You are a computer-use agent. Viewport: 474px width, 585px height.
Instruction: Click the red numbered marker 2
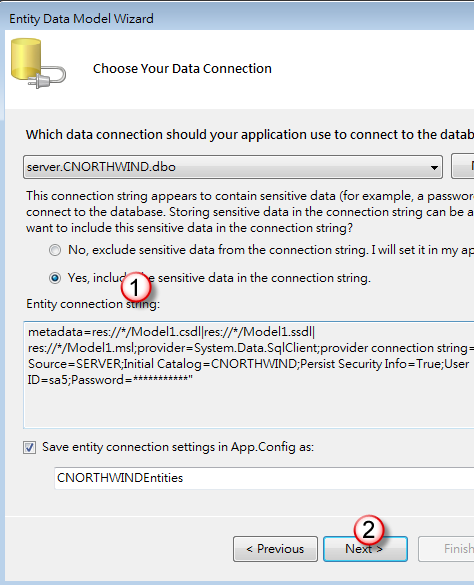pyautogui.click(x=369, y=530)
